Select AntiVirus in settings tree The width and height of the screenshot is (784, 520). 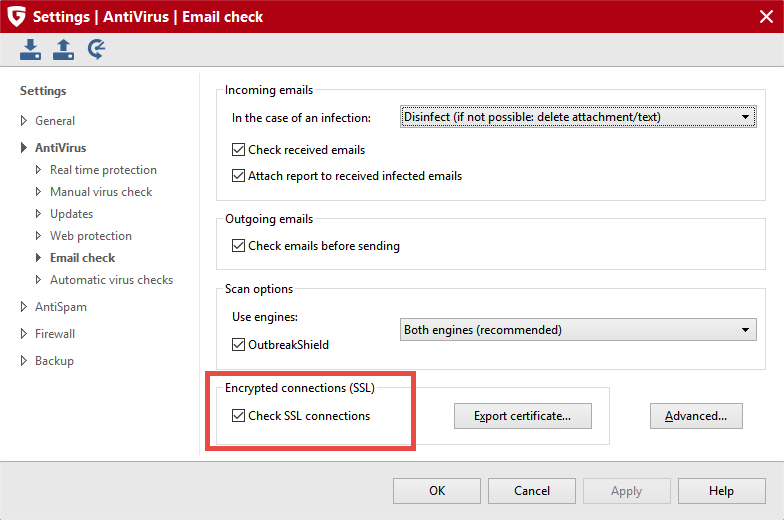(x=60, y=148)
